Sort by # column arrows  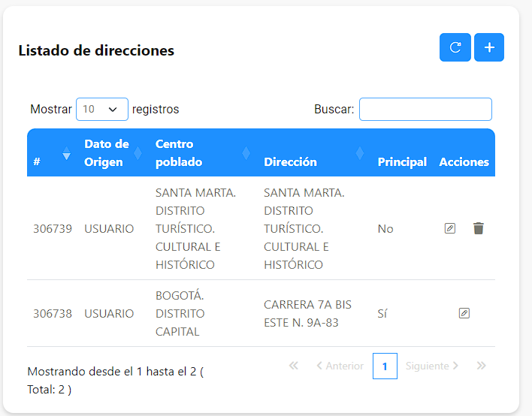66,153
